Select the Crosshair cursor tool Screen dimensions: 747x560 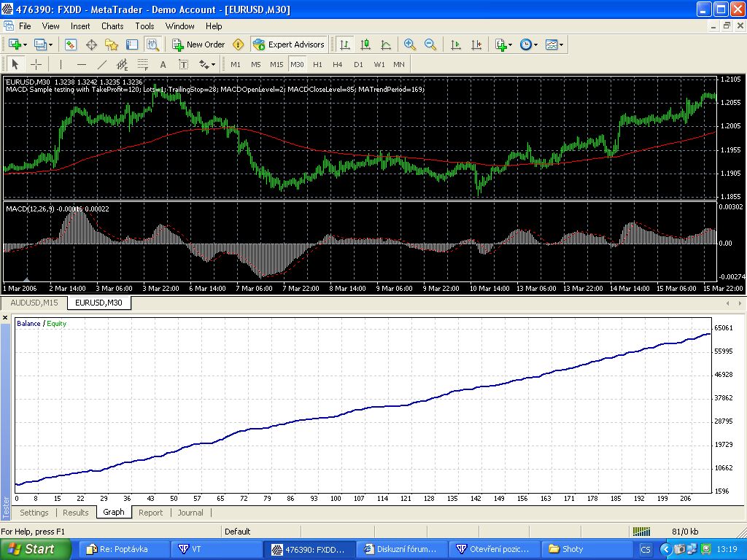(35, 64)
